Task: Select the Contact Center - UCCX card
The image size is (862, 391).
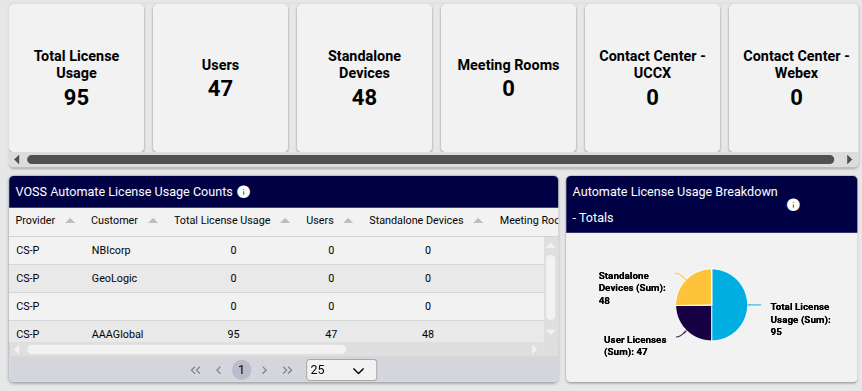Action: (x=653, y=78)
